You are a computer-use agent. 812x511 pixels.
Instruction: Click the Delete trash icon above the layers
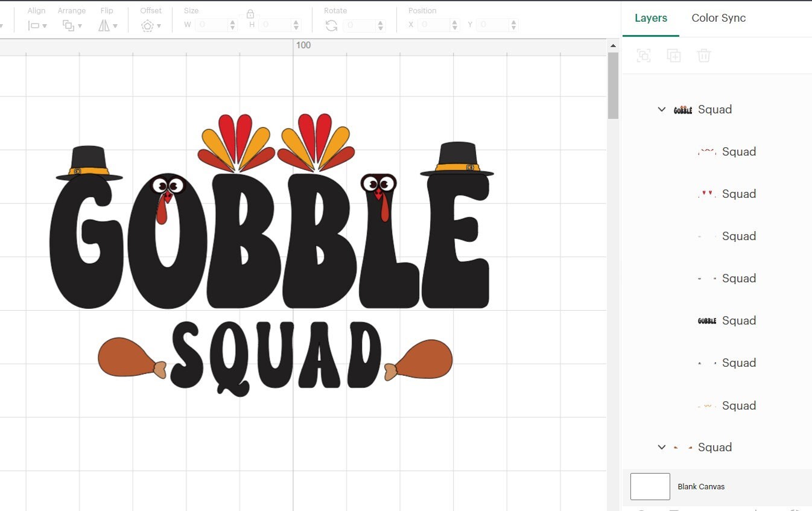(x=703, y=55)
